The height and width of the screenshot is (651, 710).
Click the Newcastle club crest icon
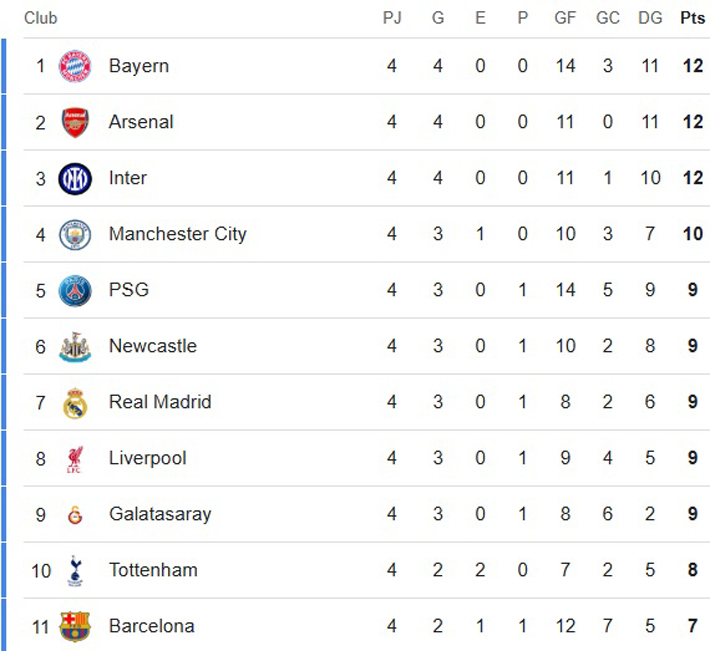tap(75, 346)
